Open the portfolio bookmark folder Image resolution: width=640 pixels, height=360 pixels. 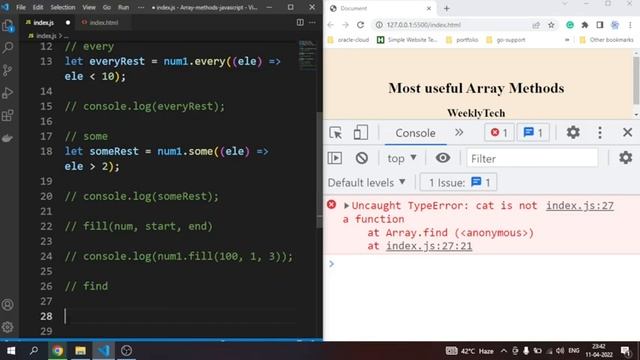[462, 40]
